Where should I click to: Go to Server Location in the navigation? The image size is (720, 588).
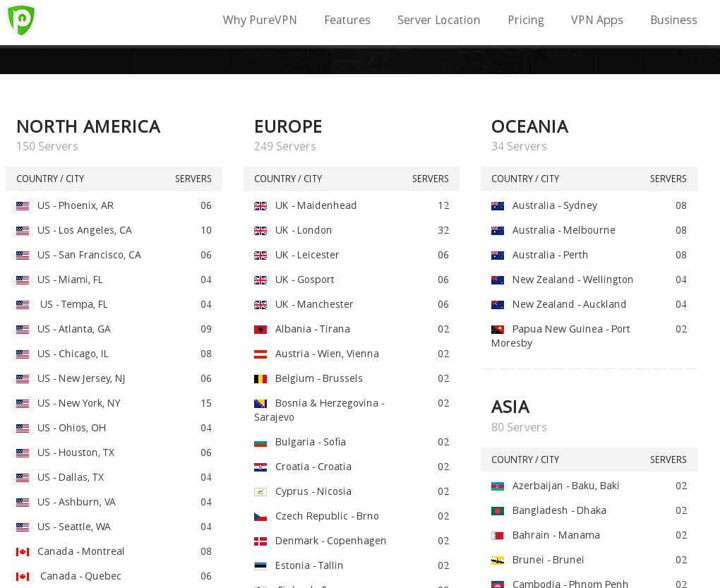tap(438, 20)
